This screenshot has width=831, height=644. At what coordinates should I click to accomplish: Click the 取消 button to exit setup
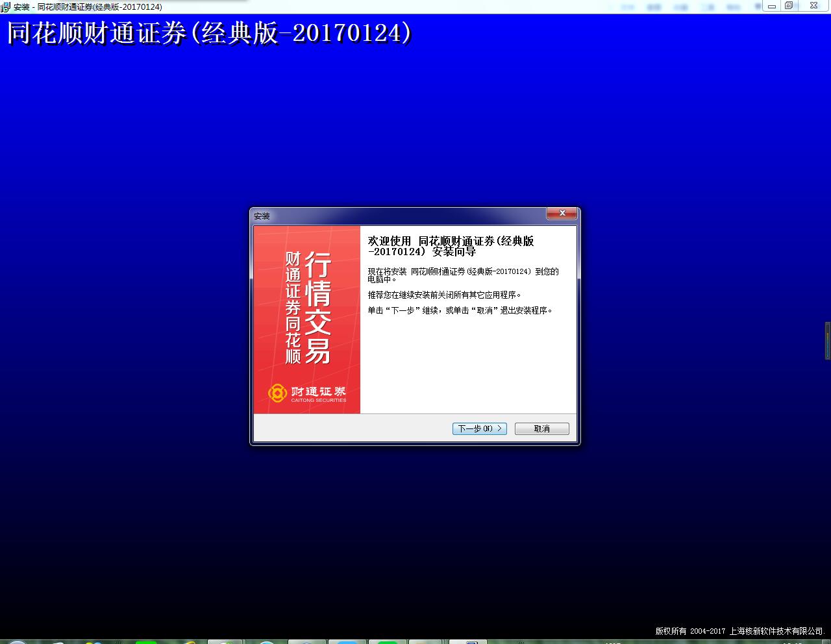[x=541, y=428]
